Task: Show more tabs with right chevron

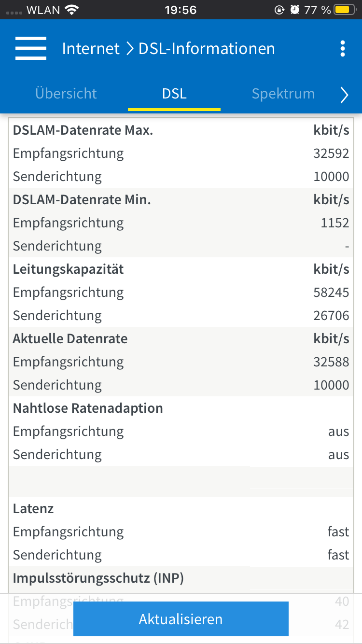Action: 344,95
